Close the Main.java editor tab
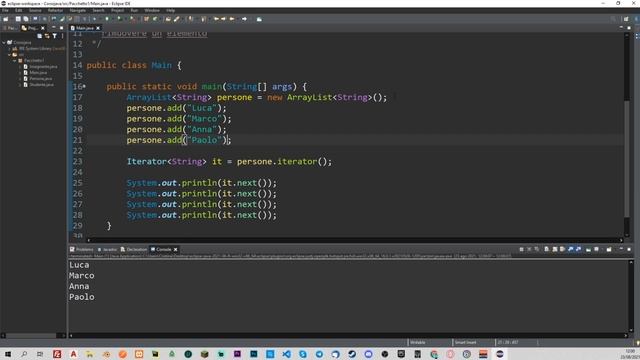Viewport: 640px width, 360px height. (98, 28)
